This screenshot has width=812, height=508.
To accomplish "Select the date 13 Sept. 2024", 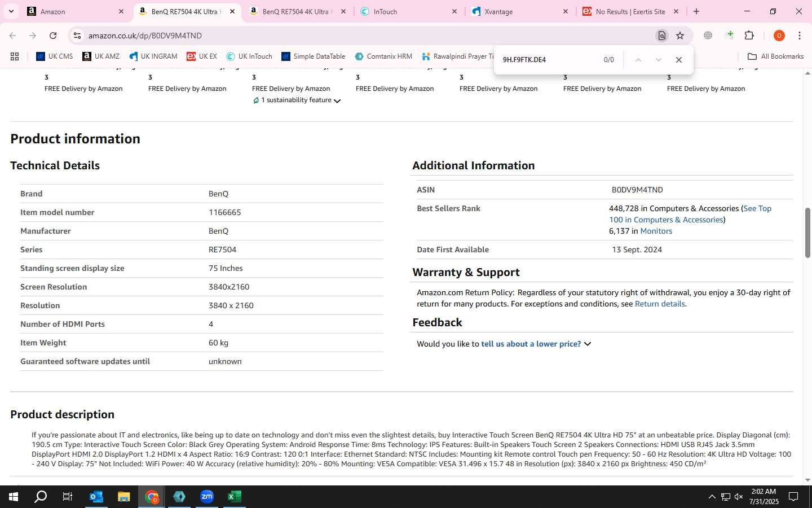I will [637, 249].
